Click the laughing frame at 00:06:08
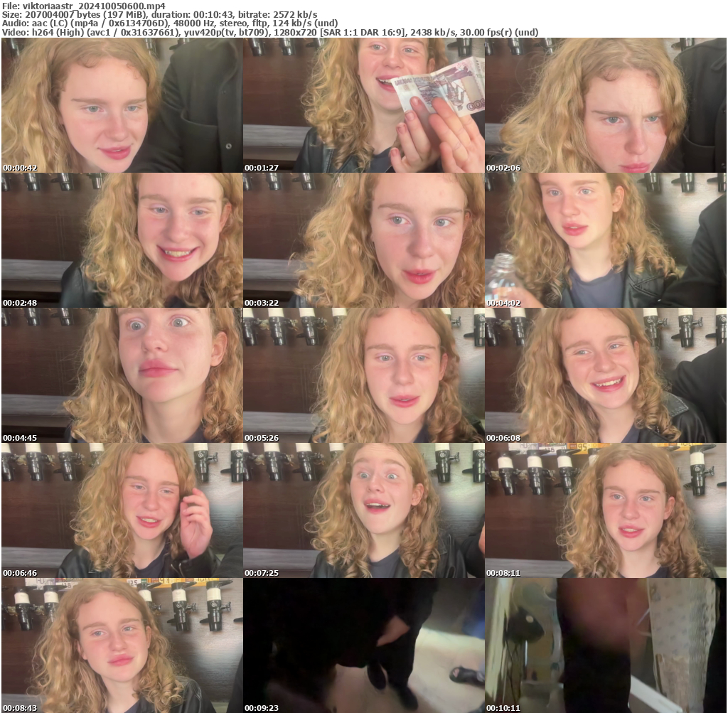Screen dimensions: 728x713 [x=604, y=375]
